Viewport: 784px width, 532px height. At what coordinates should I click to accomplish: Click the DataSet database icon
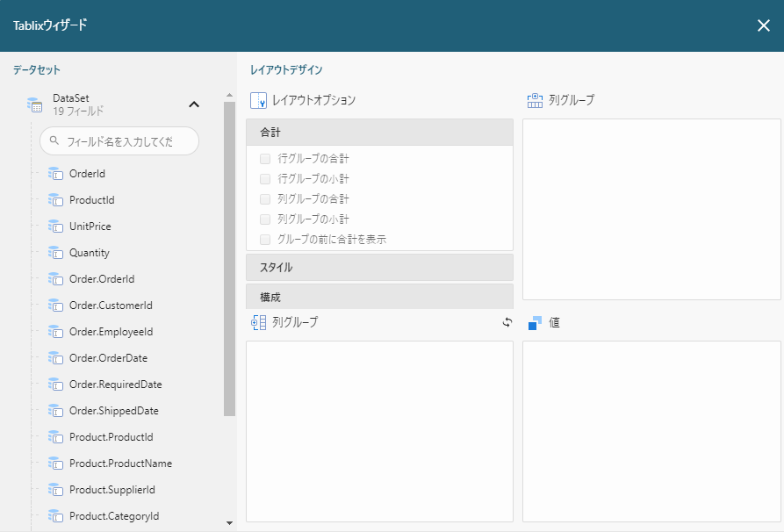(x=34, y=105)
